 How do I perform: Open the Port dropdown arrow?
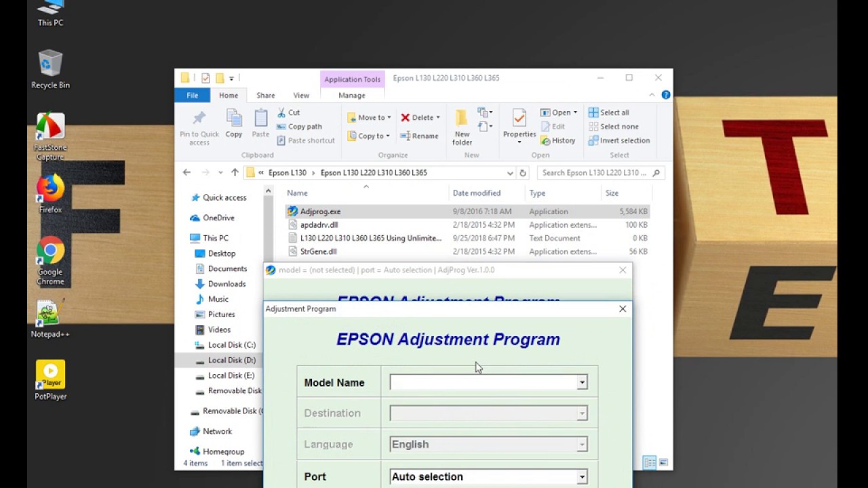click(x=582, y=477)
